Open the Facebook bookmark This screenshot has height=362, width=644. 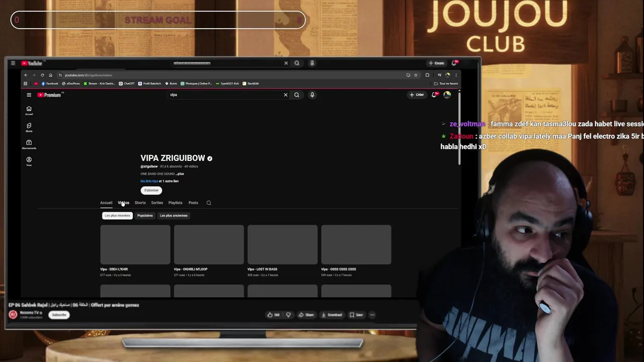[50, 83]
